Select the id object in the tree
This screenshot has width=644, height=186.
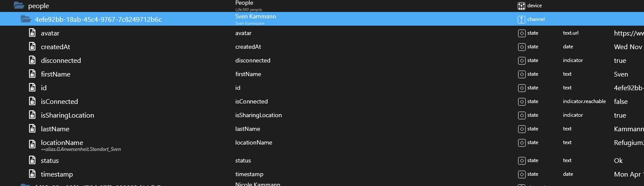click(44, 88)
